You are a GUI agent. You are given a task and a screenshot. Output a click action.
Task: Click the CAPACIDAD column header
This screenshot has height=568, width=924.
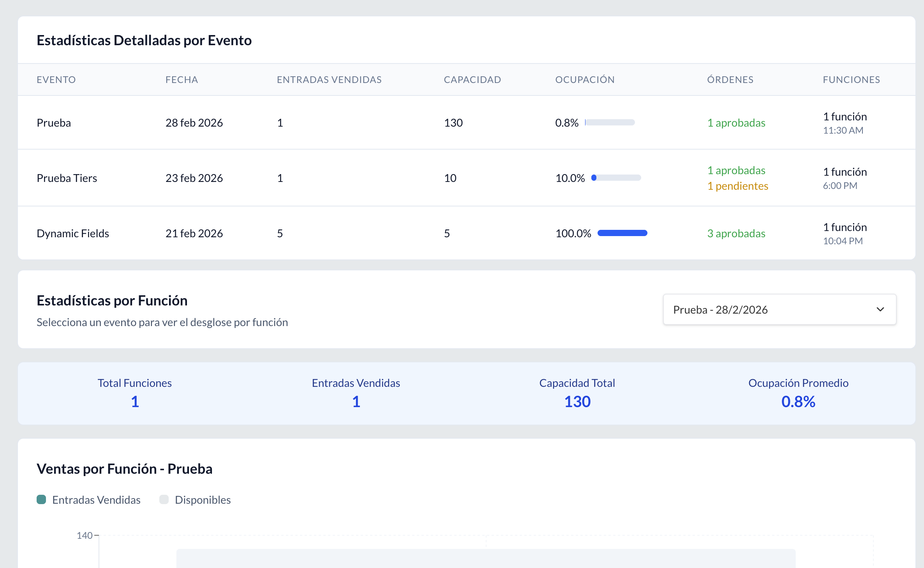(x=473, y=79)
